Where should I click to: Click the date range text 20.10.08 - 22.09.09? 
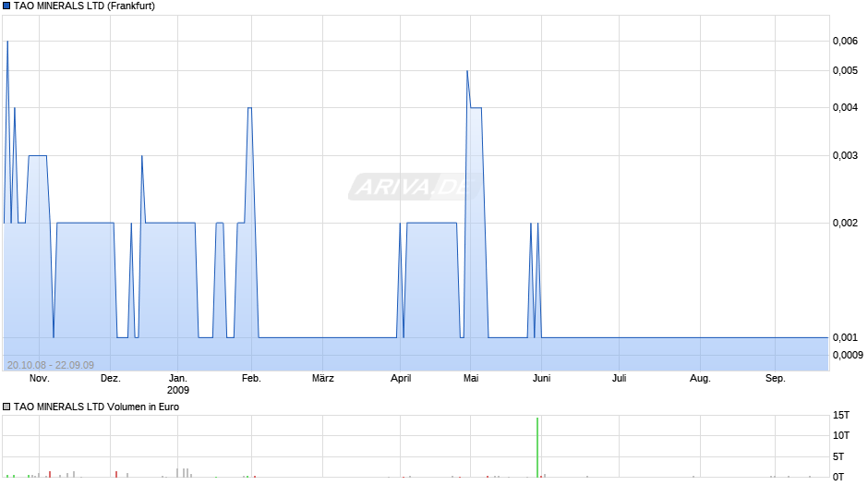pyautogui.click(x=51, y=365)
